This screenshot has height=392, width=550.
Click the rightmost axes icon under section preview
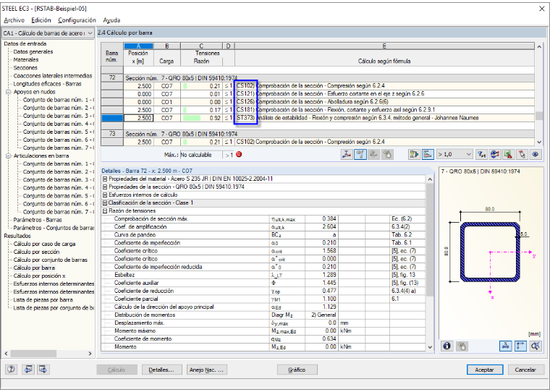(536, 346)
